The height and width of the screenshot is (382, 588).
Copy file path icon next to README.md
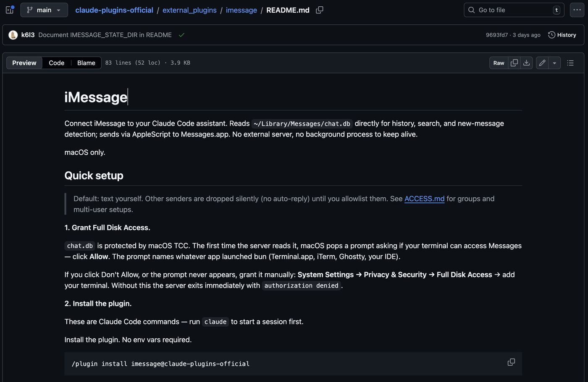tap(320, 10)
